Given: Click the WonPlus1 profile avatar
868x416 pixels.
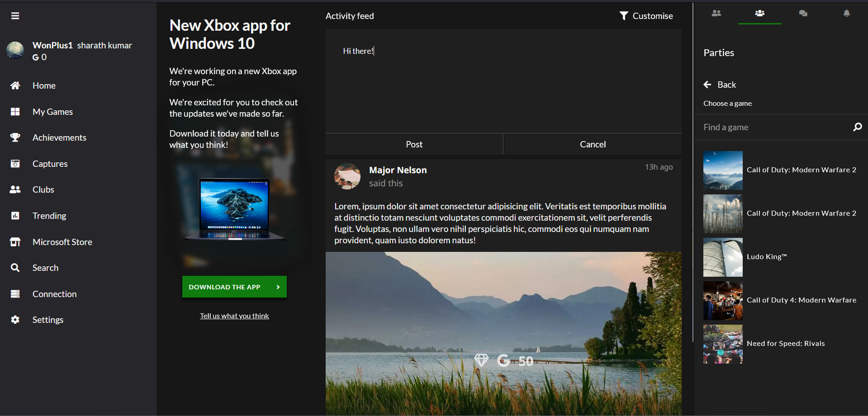Looking at the screenshot, I should (x=15, y=51).
